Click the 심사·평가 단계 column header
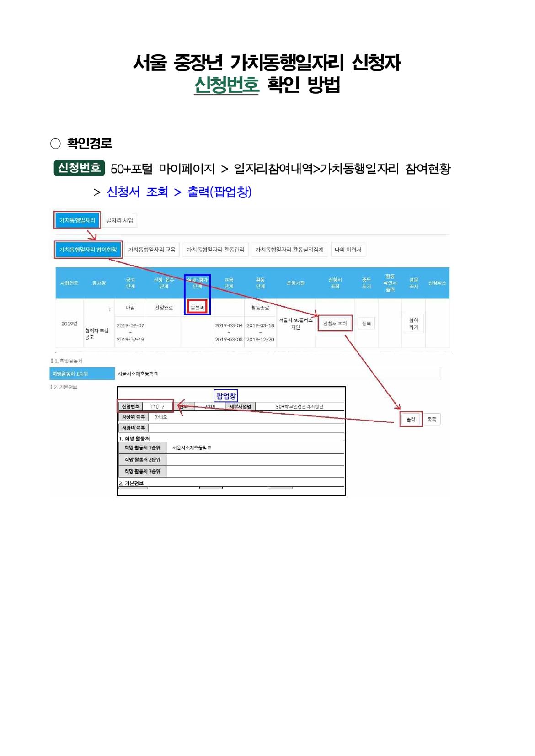 (x=198, y=283)
